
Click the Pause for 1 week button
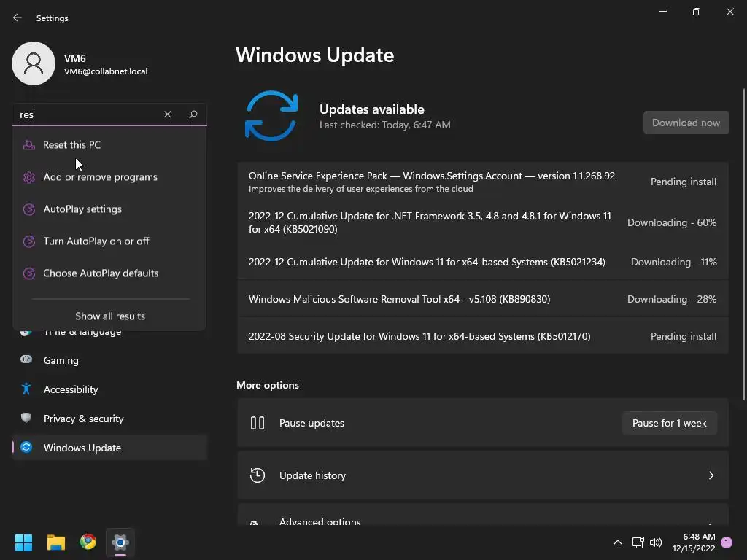[x=670, y=423]
